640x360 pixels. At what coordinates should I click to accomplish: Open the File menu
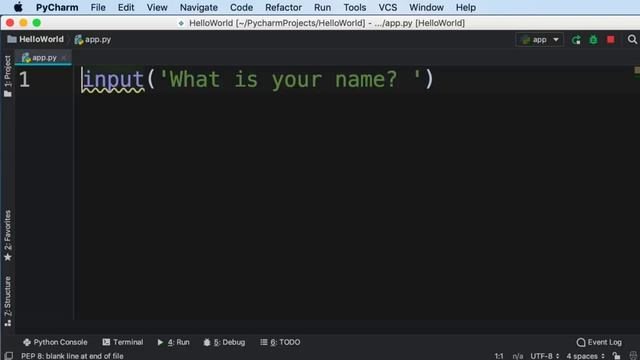tap(98, 7)
